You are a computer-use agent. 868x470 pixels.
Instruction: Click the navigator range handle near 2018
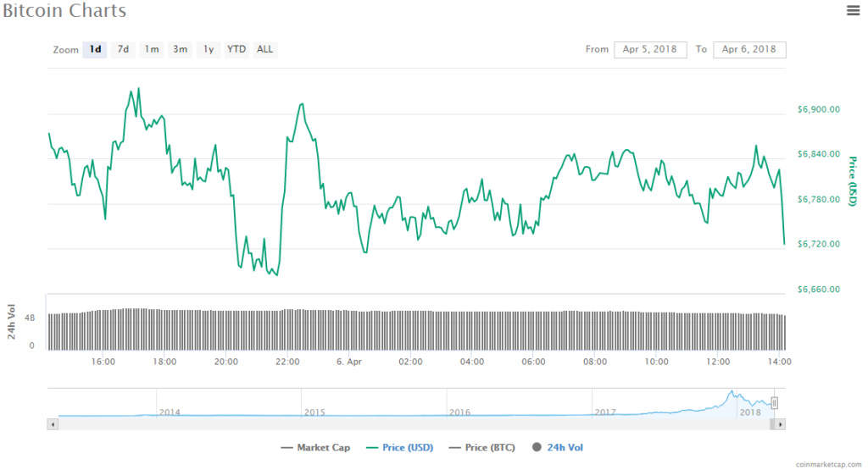pos(774,403)
